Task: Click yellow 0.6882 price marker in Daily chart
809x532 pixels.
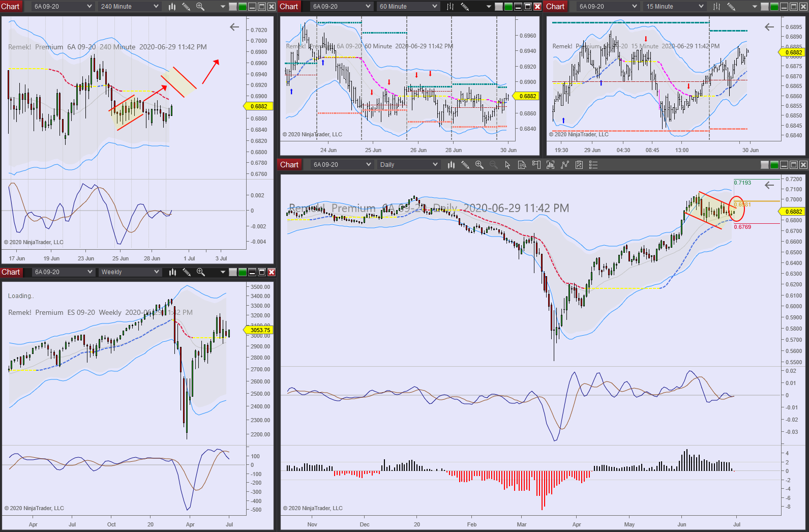Action: pyautogui.click(x=792, y=212)
